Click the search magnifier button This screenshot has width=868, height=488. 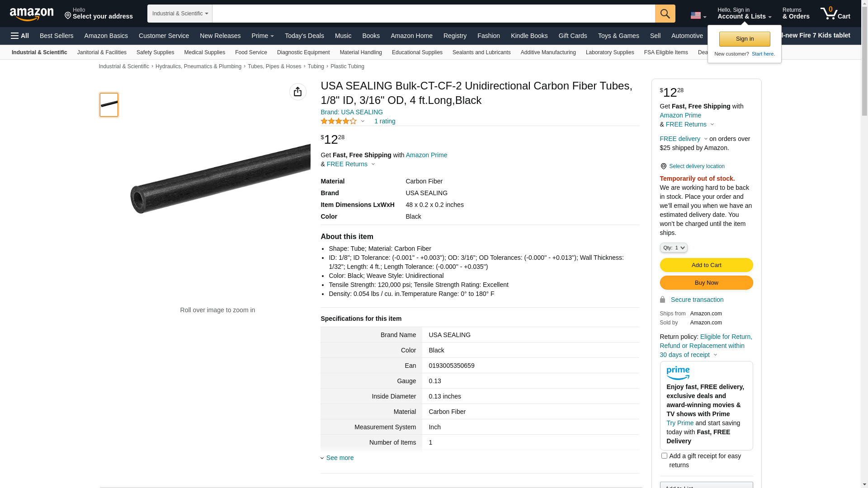[665, 14]
